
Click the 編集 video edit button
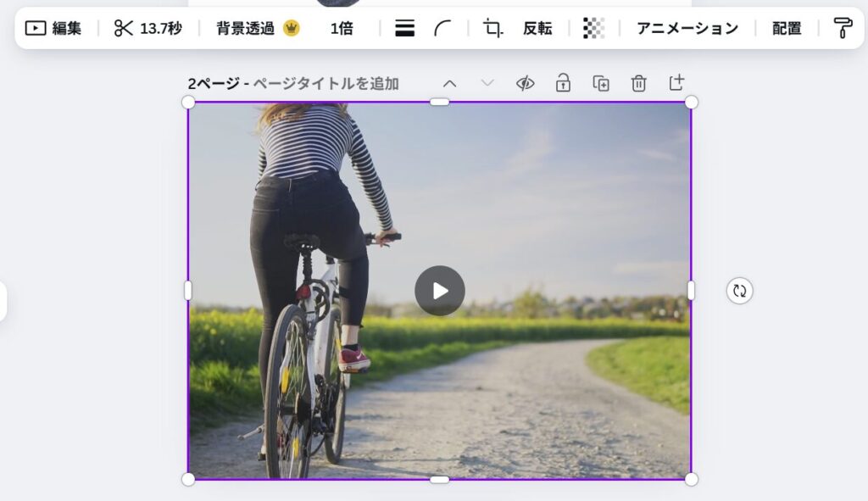53,28
